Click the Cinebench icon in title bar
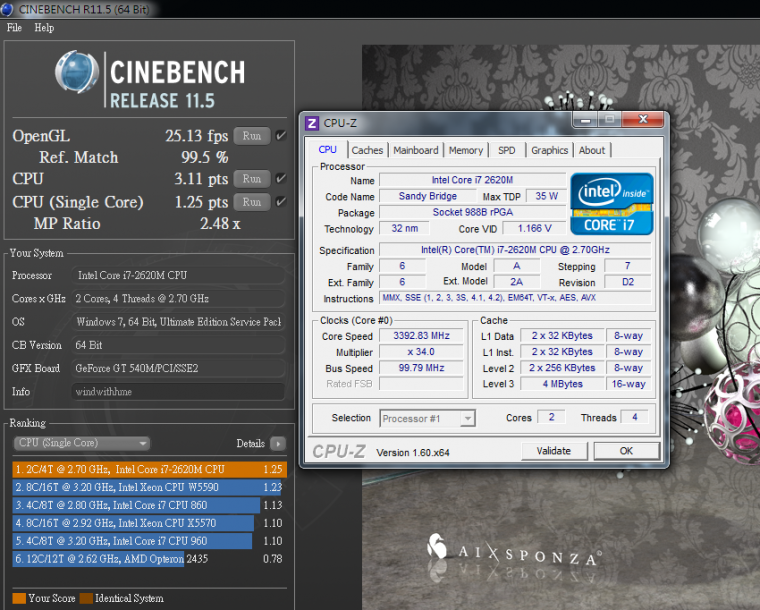 coord(8,9)
